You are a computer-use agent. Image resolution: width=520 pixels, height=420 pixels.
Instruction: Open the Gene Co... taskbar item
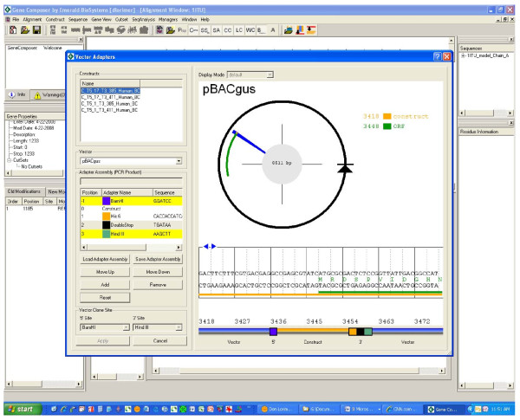pyautogui.click(x=444, y=410)
